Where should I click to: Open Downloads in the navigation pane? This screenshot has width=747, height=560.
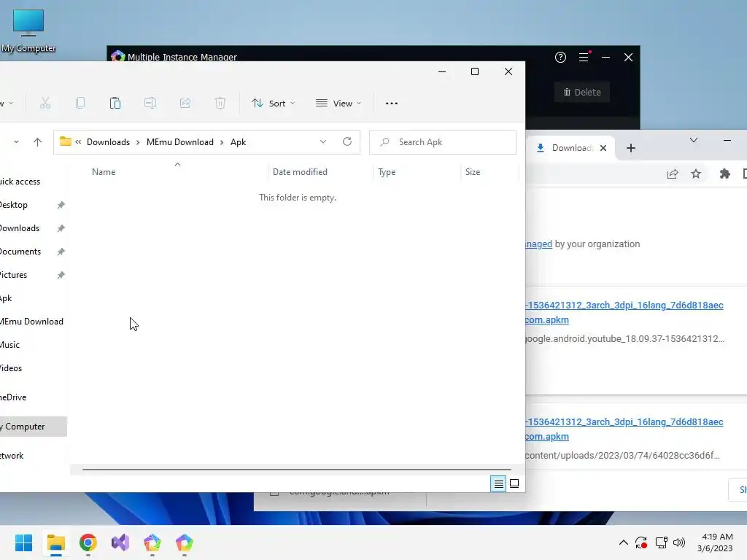[20, 228]
